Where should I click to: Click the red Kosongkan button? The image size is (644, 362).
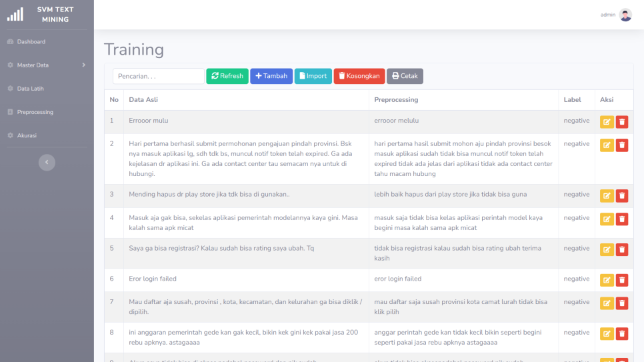click(359, 76)
